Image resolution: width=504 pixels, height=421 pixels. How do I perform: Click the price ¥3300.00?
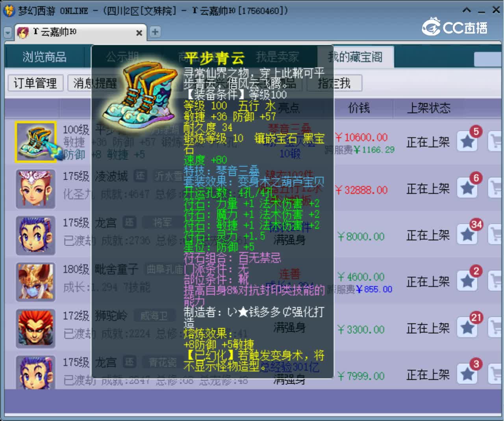click(x=361, y=329)
